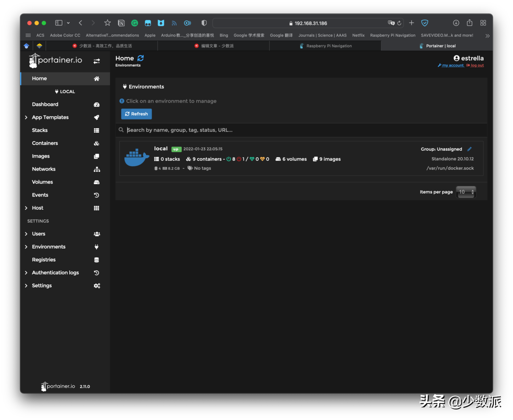Click the Containers cubes icon in sidebar
Viewport: 513px width, 420px height.
point(97,143)
